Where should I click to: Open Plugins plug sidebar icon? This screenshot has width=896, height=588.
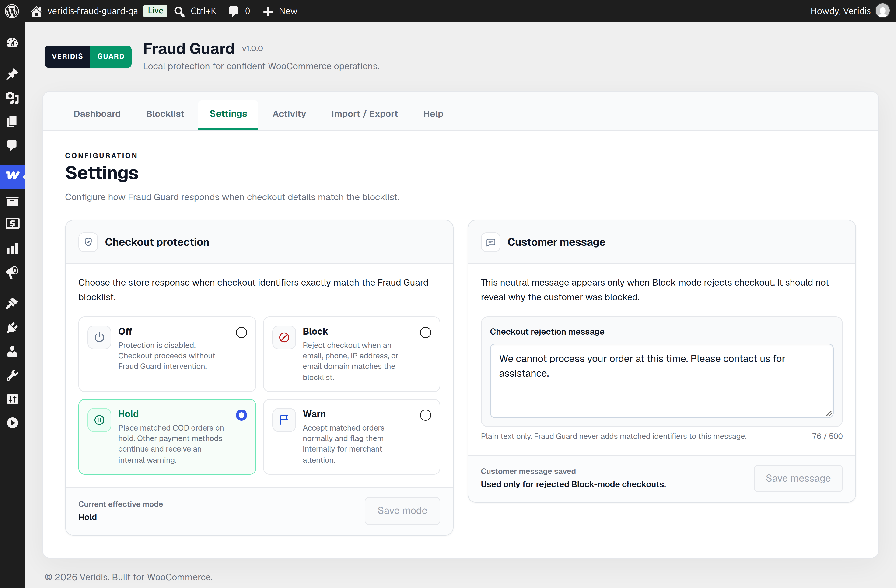tap(12, 328)
